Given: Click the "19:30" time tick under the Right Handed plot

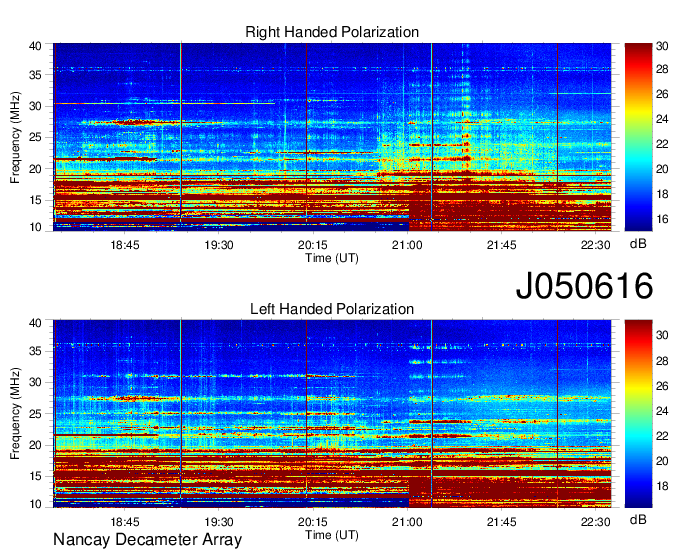Looking at the screenshot, I should point(219,245).
